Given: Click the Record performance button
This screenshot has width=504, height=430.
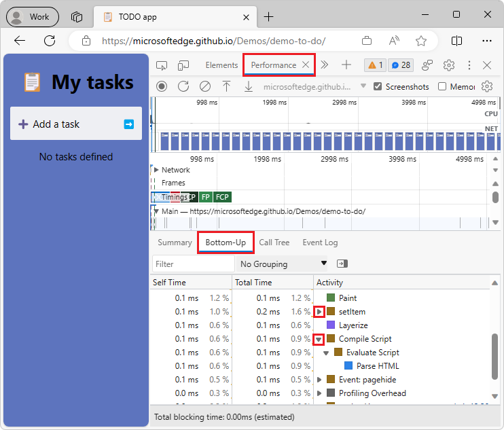Looking at the screenshot, I should (x=162, y=86).
